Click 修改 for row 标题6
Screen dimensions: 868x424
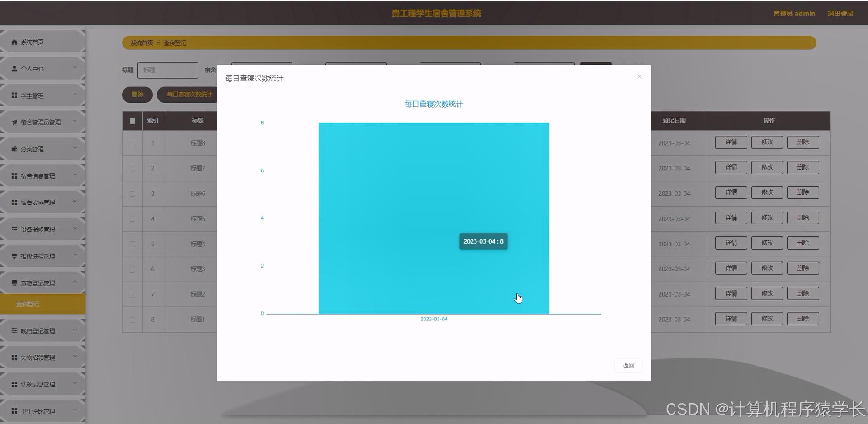[x=767, y=193]
